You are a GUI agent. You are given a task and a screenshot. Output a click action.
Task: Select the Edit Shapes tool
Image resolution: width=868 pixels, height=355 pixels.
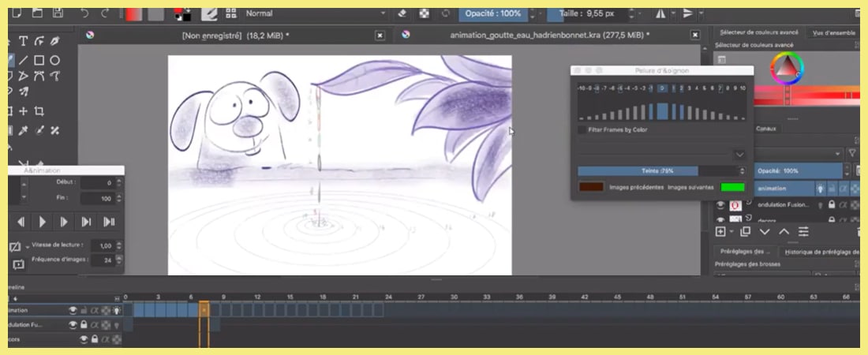tap(39, 41)
